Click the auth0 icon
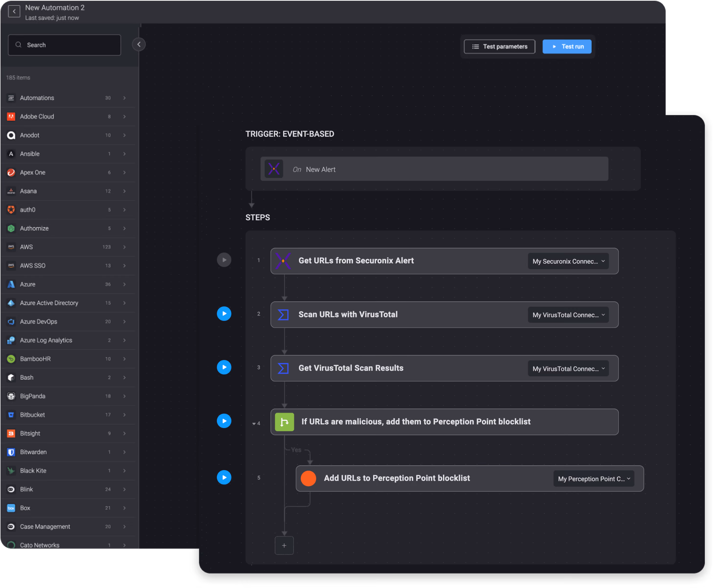Viewport: 716px width, 588px height. point(11,210)
